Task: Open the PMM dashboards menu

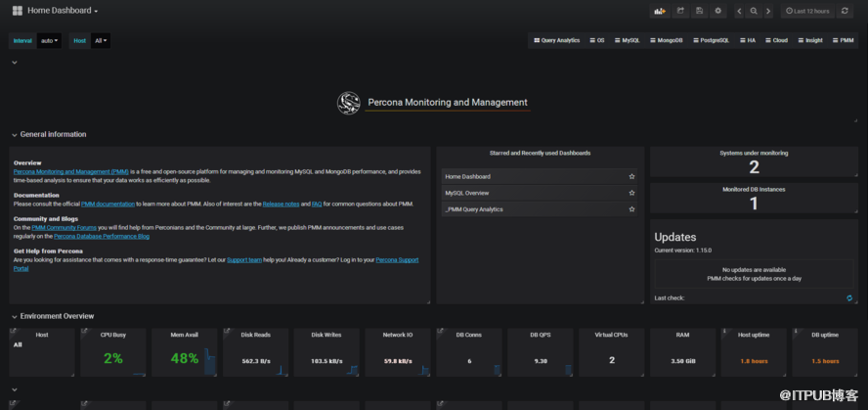Action: 844,40
